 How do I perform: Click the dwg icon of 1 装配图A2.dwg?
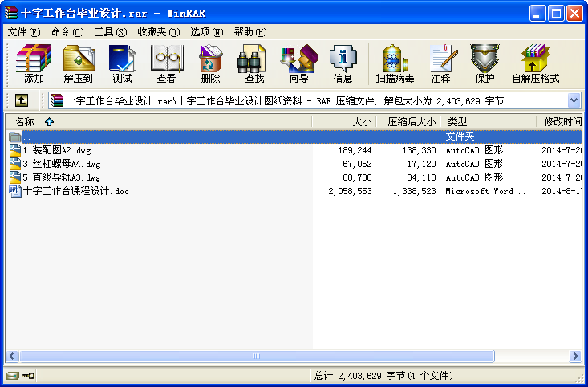(15, 150)
